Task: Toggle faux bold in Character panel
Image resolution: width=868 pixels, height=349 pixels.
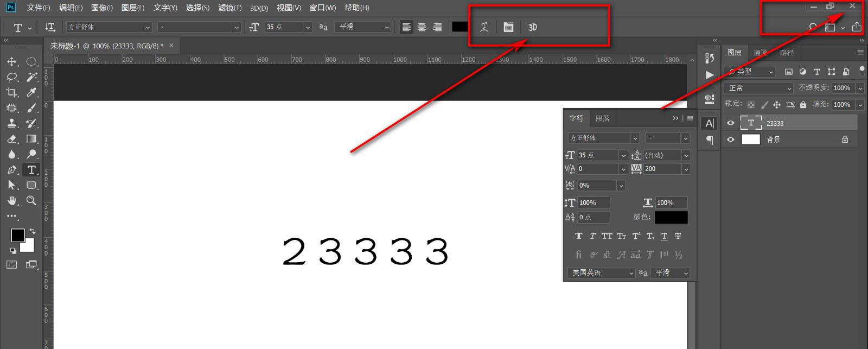Action: pos(578,236)
